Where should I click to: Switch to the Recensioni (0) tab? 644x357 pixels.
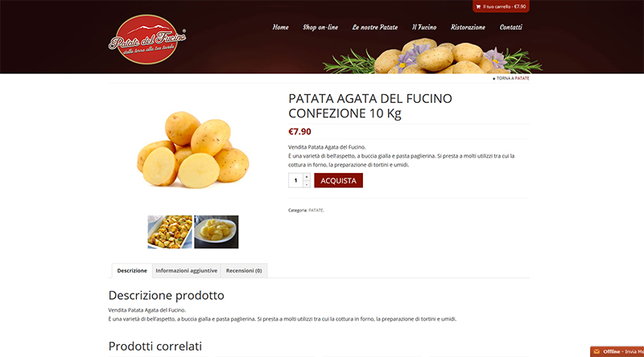244,271
